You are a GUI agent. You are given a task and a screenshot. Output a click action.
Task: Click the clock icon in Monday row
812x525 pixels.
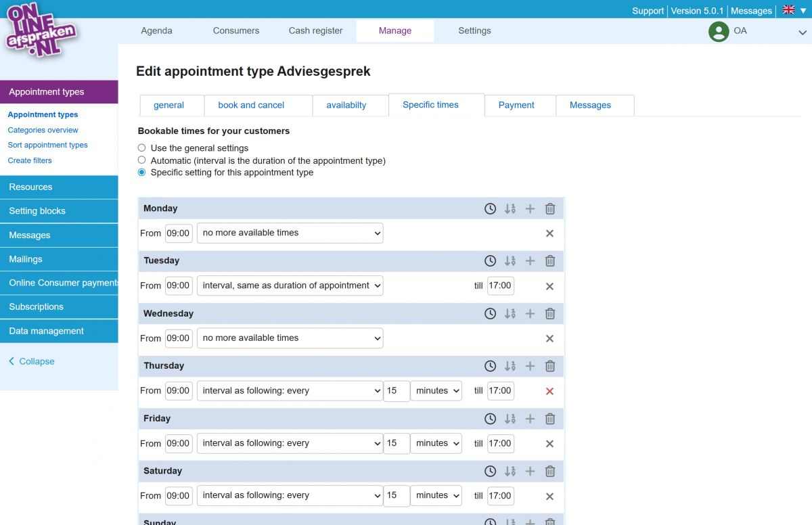490,209
